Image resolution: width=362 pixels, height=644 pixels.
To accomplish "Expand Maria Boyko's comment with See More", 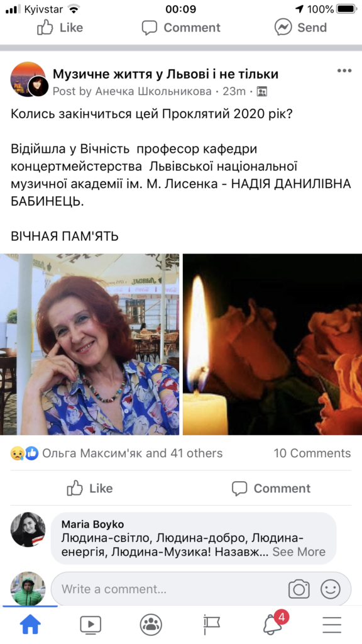I will point(299,552).
